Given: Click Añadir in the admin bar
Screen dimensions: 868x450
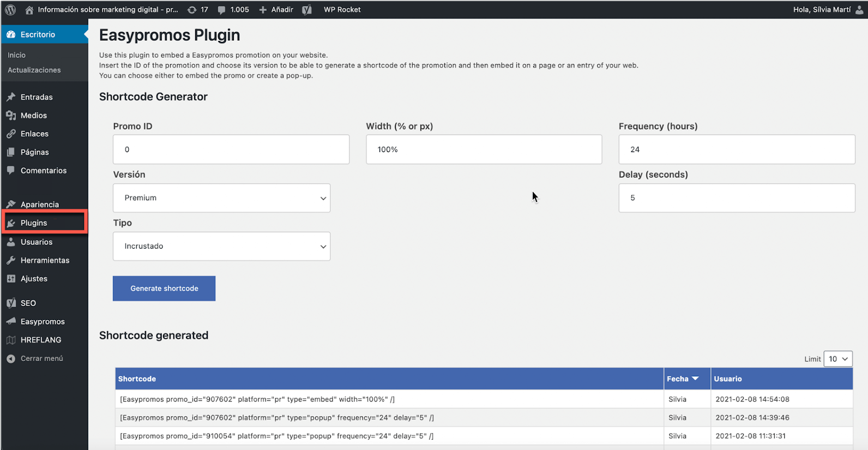Looking at the screenshot, I should (x=282, y=10).
